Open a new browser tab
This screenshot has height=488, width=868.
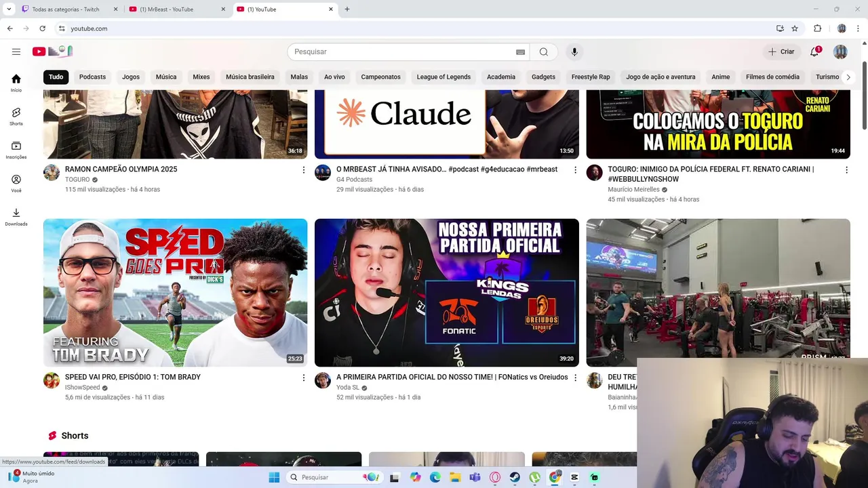[347, 9]
